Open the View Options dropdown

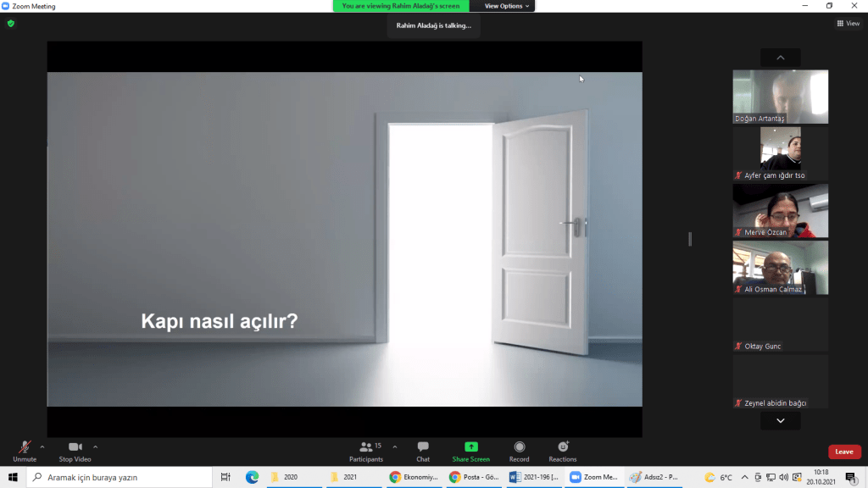tap(507, 6)
